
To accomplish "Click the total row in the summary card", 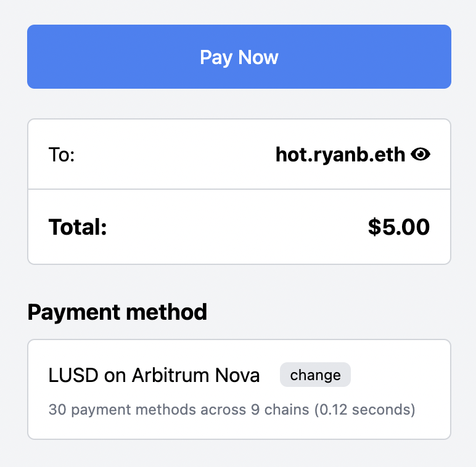I will [239, 227].
